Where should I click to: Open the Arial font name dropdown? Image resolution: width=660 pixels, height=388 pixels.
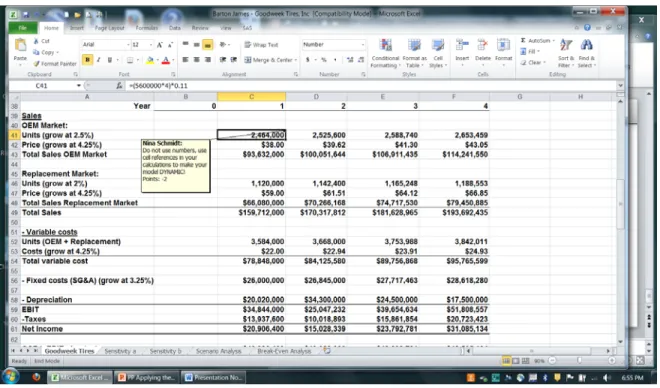tap(128, 45)
